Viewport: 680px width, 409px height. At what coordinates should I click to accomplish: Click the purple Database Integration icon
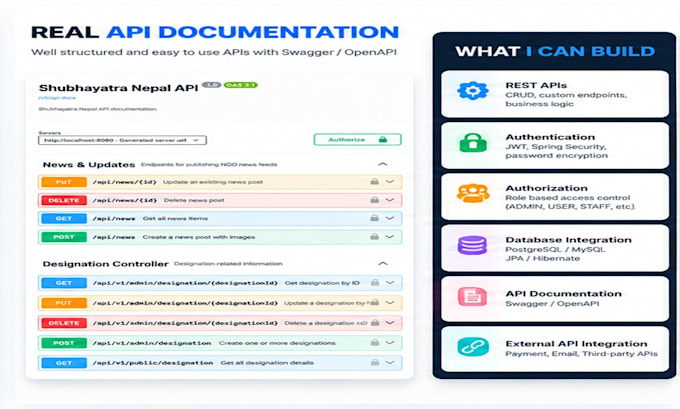click(x=472, y=245)
